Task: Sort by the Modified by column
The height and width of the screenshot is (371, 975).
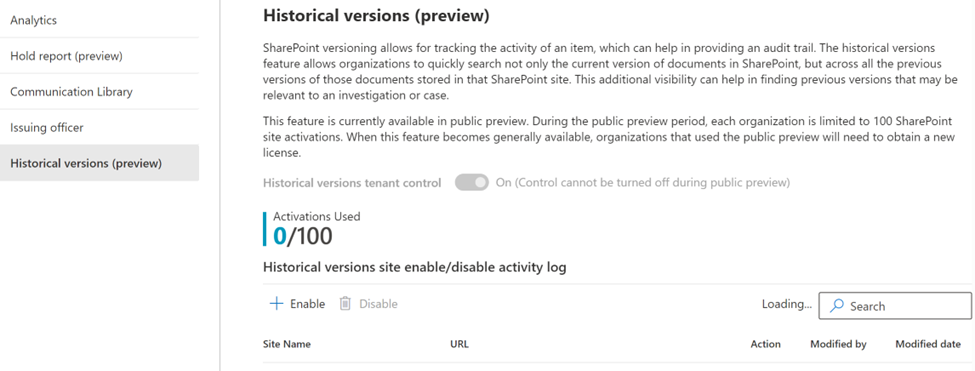Action: point(838,344)
